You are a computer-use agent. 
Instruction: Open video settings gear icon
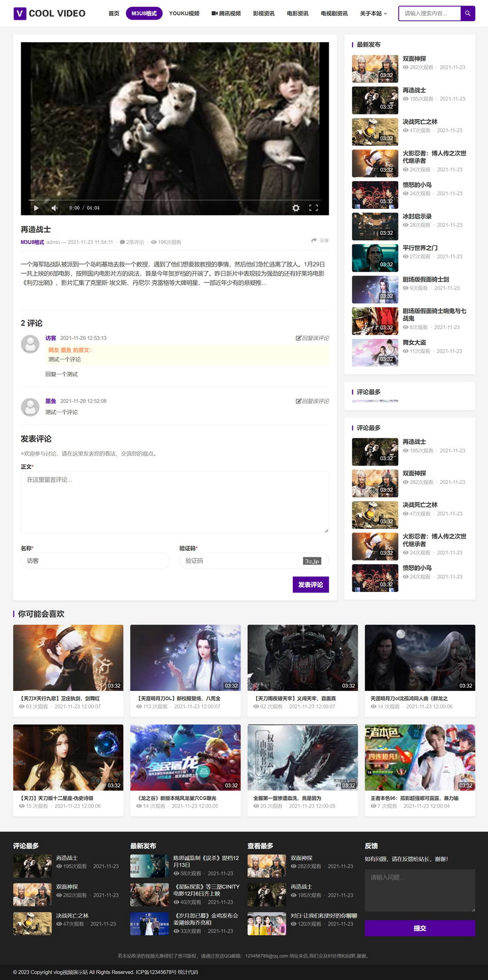(296, 208)
